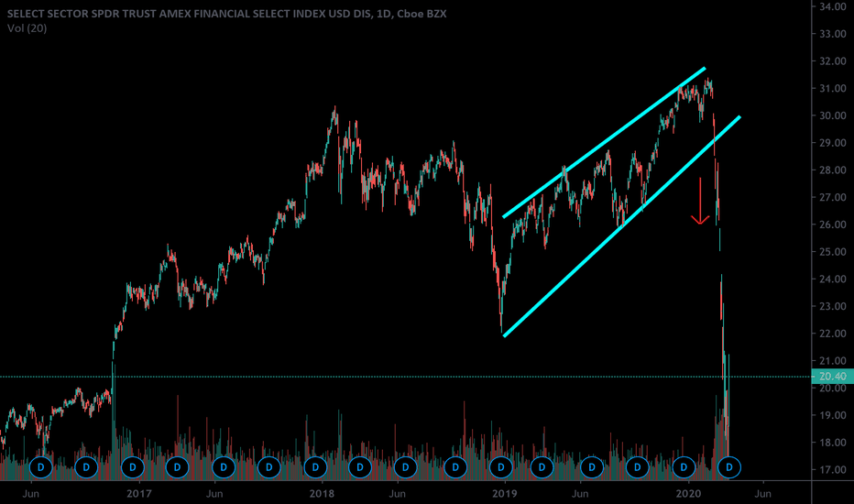Image resolution: width=854 pixels, height=504 pixels.
Task: Click the 2020 label on the time axis
Action: pos(688,494)
